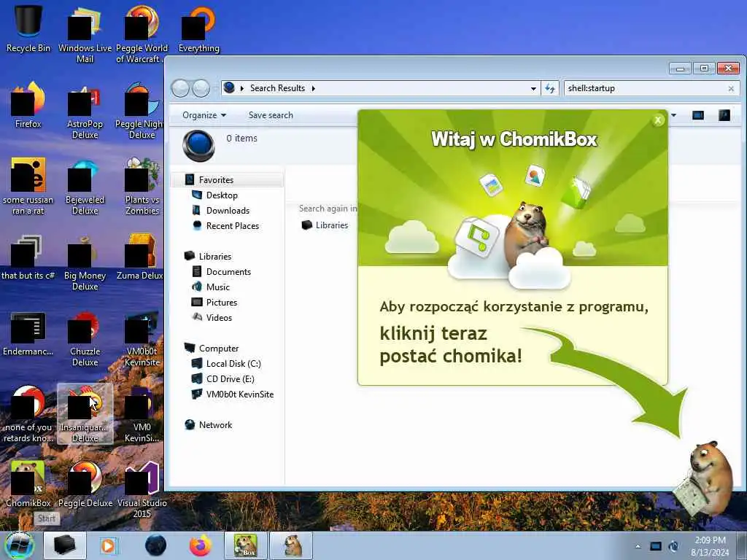This screenshot has height=560, width=747.
Task: Open the Everything desktop shortcut
Action: point(198,28)
